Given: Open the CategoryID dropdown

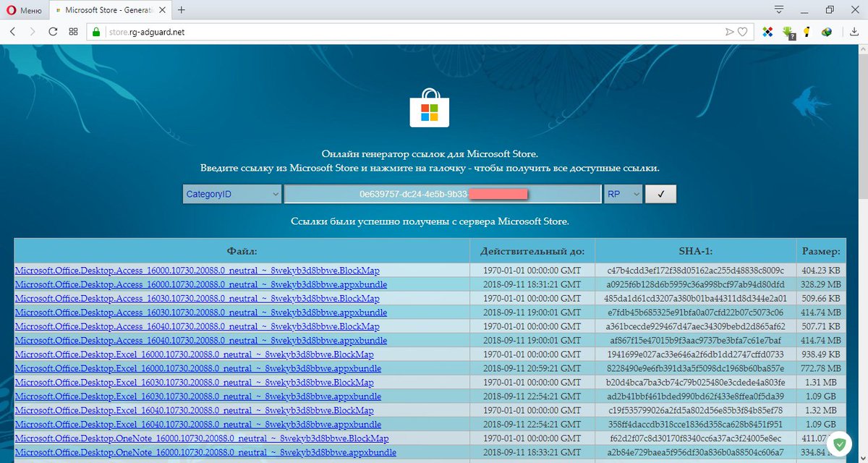Looking at the screenshot, I should [x=231, y=194].
